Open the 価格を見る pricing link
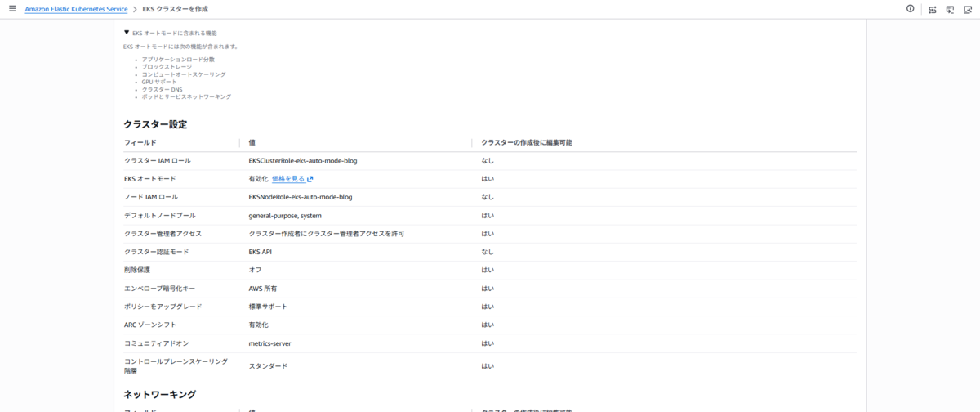Viewport: 980px width, 412px height. pyautogui.click(x=288, y=178)
